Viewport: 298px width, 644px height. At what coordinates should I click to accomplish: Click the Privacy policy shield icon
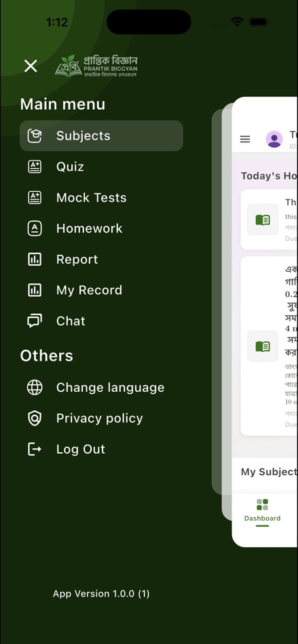[35, 418]
